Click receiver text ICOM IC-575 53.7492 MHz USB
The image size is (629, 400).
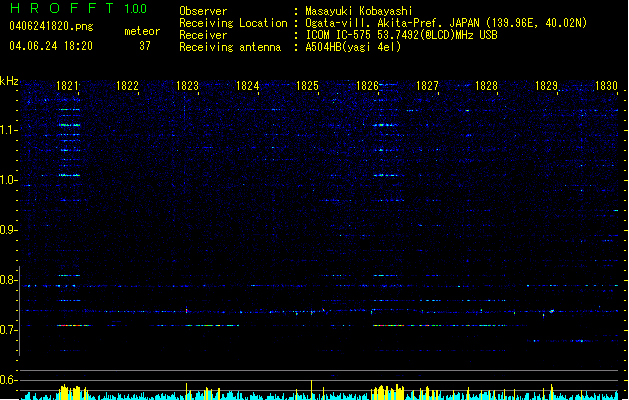pyautogui.click(x=402, y=35)
